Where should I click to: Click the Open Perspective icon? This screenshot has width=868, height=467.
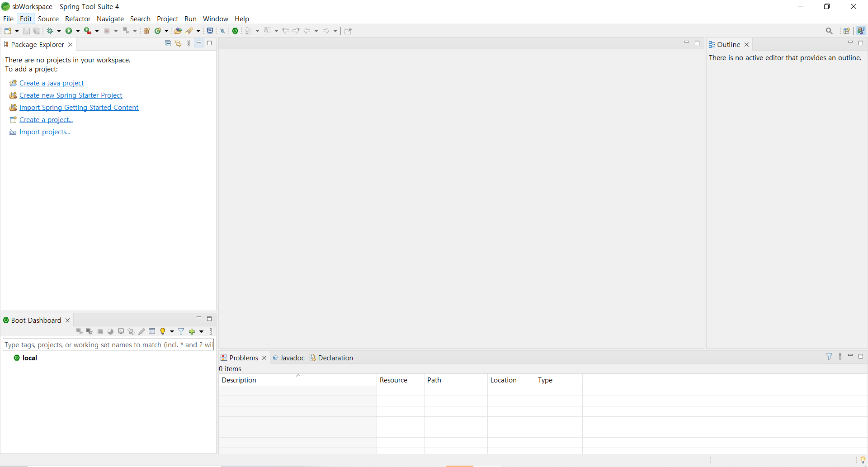(847, 31)
